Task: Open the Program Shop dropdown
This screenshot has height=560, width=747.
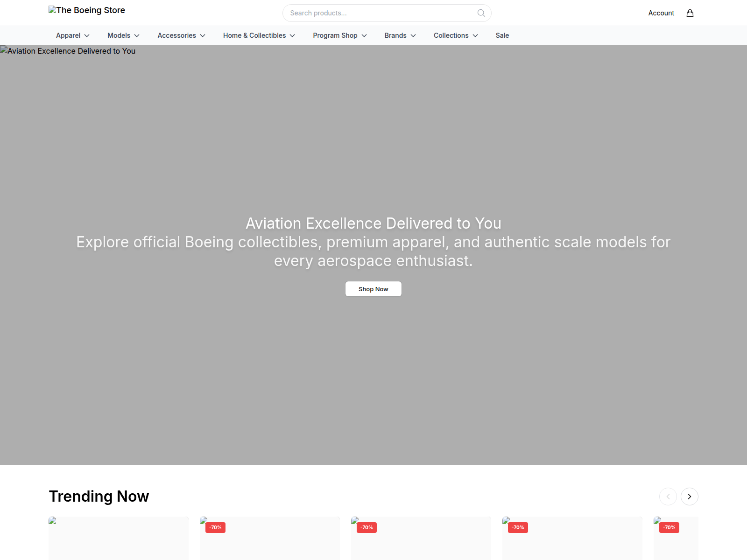Action: 340,35
